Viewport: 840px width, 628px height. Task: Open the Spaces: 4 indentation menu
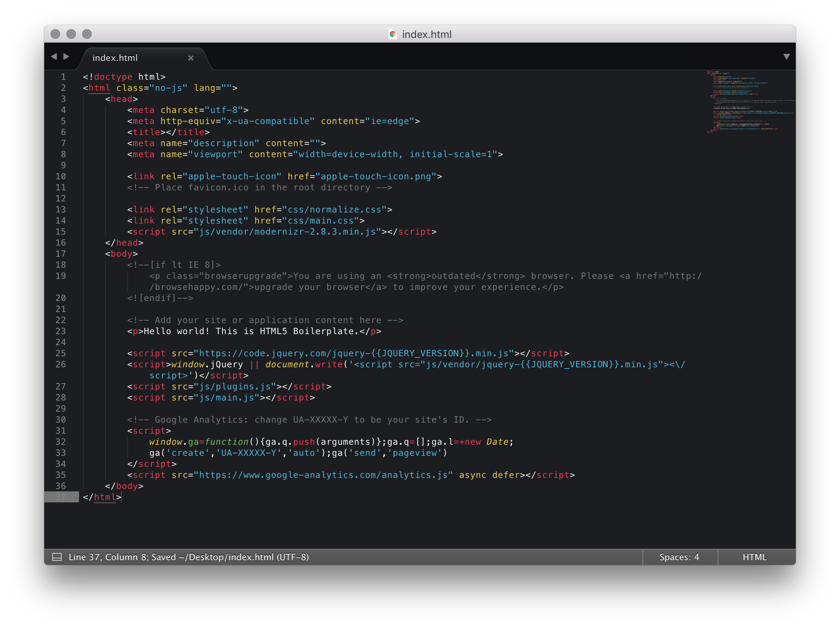pyautogui.click(x=679, y=557)
